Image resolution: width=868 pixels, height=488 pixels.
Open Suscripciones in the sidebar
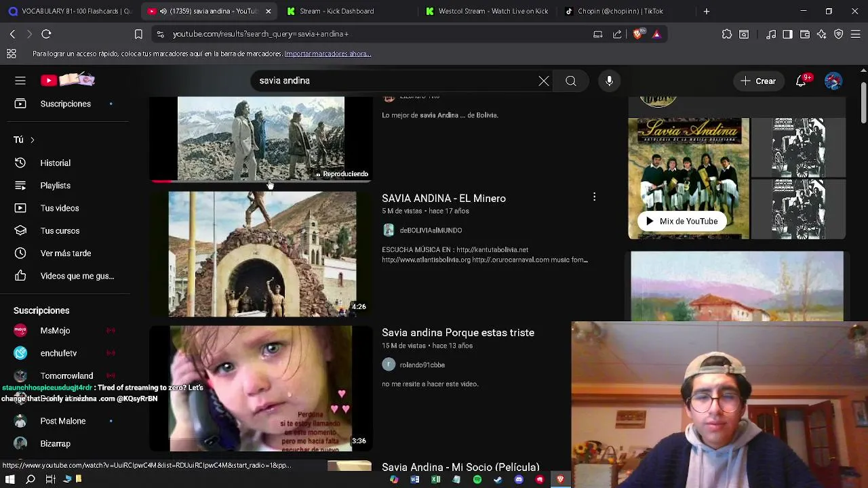[x=65, y=104]
